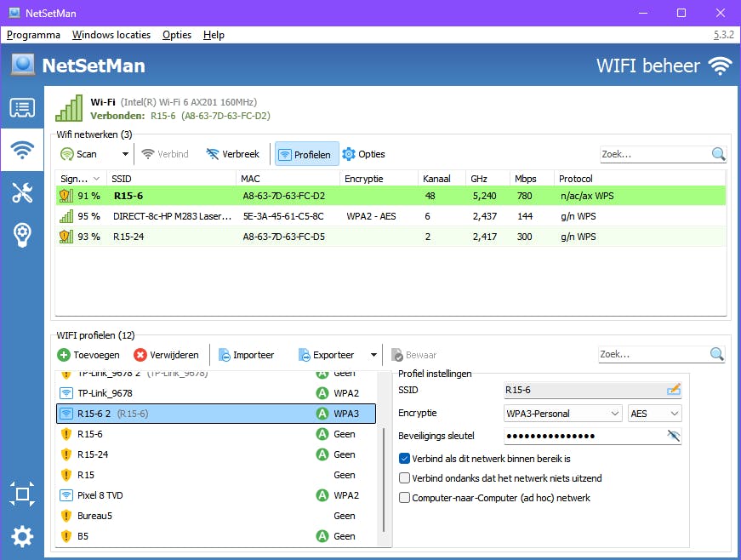Select the B5 profile
This screenshot has width=741, height=560.
(216, 536)
